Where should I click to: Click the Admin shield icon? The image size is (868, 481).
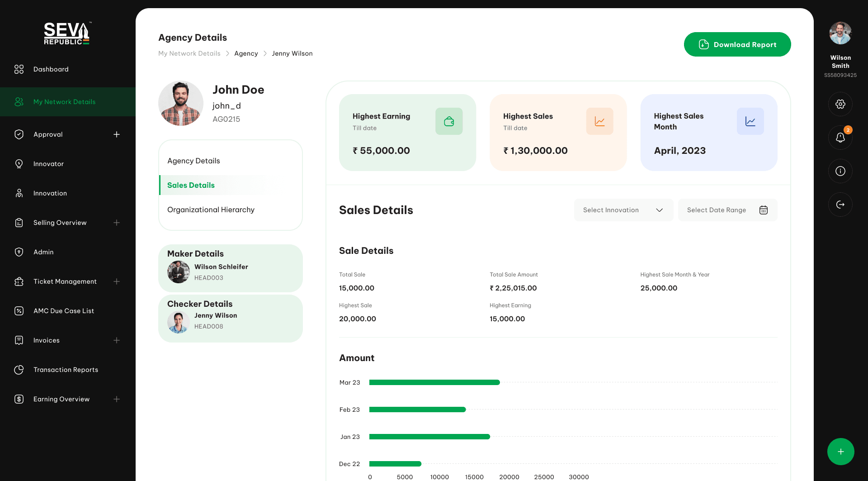(x=19, y=252)
